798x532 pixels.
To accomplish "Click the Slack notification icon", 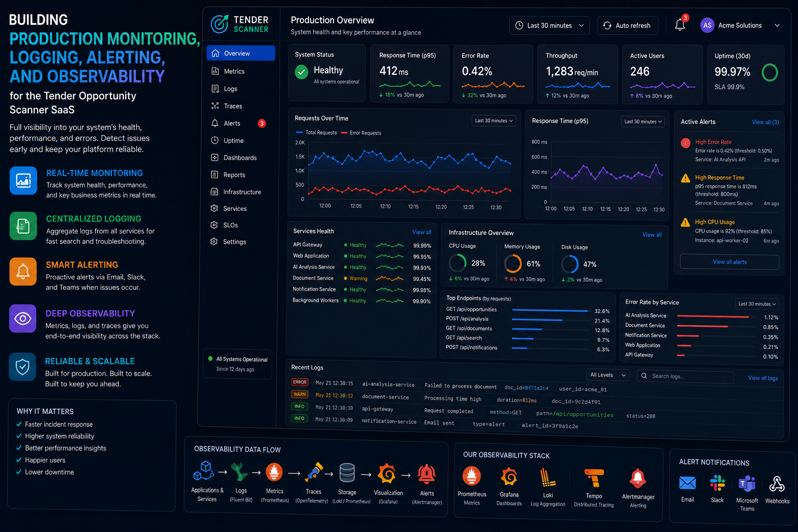I will pyautogui.click(x=717, y=483).
